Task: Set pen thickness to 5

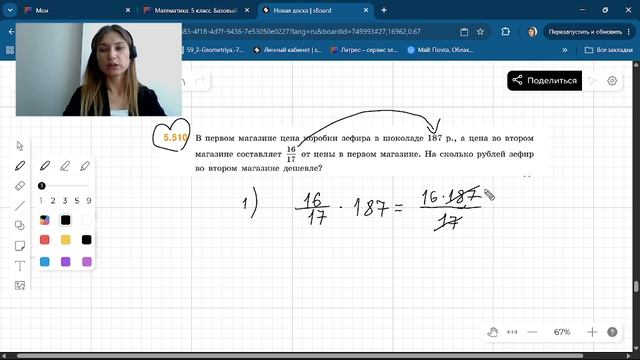Action: (77, 200)
